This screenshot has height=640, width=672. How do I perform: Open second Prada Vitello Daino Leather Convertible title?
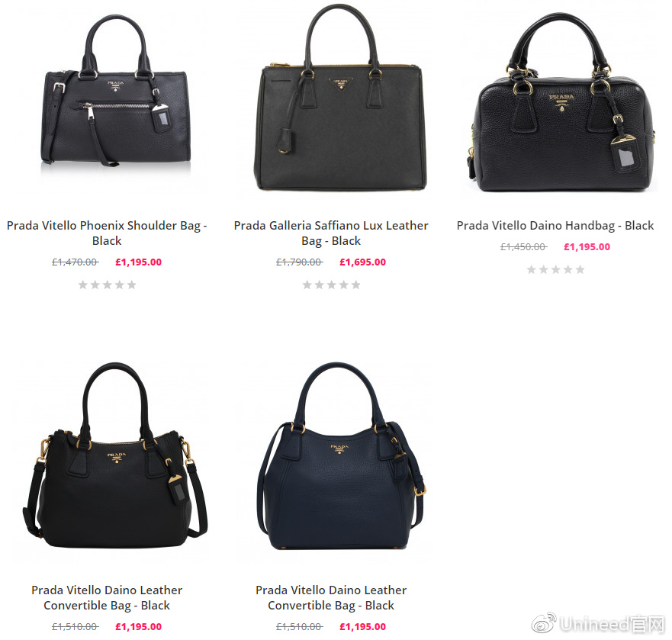click(331, 597)
